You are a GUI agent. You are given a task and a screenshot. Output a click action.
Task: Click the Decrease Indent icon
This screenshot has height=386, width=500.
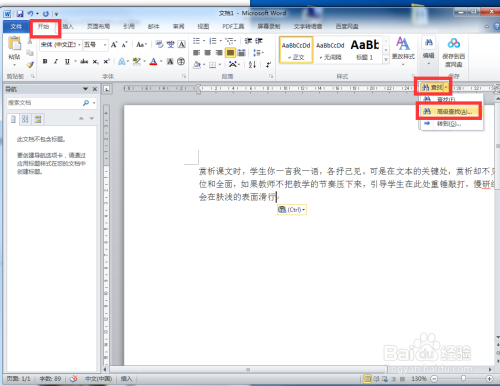(248, 41)
